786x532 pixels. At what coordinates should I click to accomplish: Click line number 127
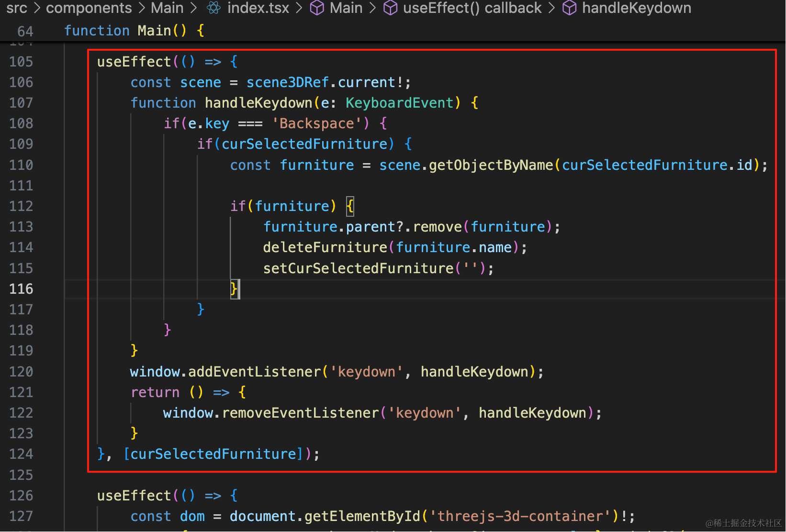pyautogui.click(x=21, y=516)
